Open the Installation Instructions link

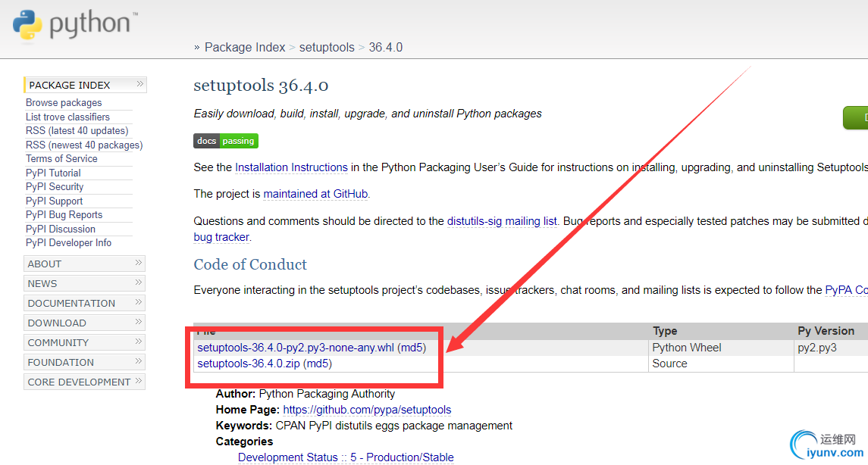coord(291,167)
